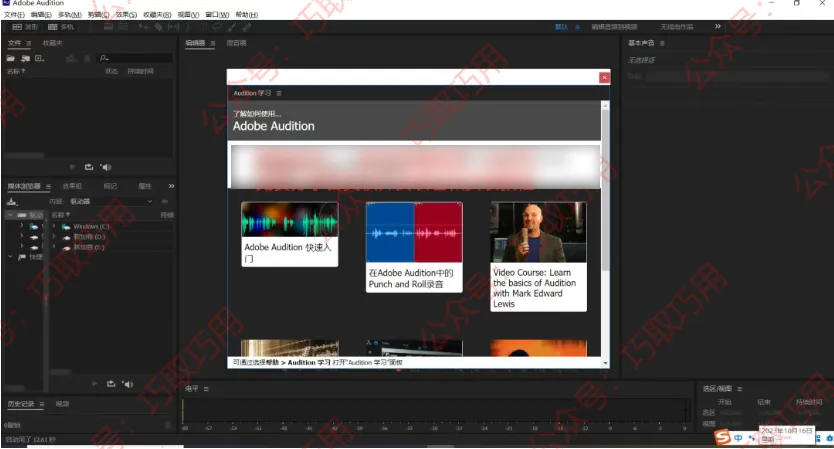Open the 帮助(H) menu
834x449 pixels.
point(246,15)
